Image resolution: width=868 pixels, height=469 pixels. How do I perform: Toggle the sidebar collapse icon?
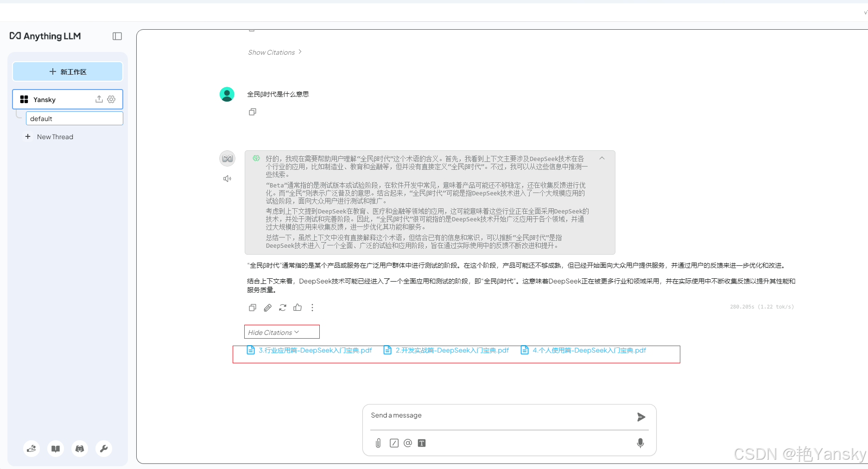point(117,36)
